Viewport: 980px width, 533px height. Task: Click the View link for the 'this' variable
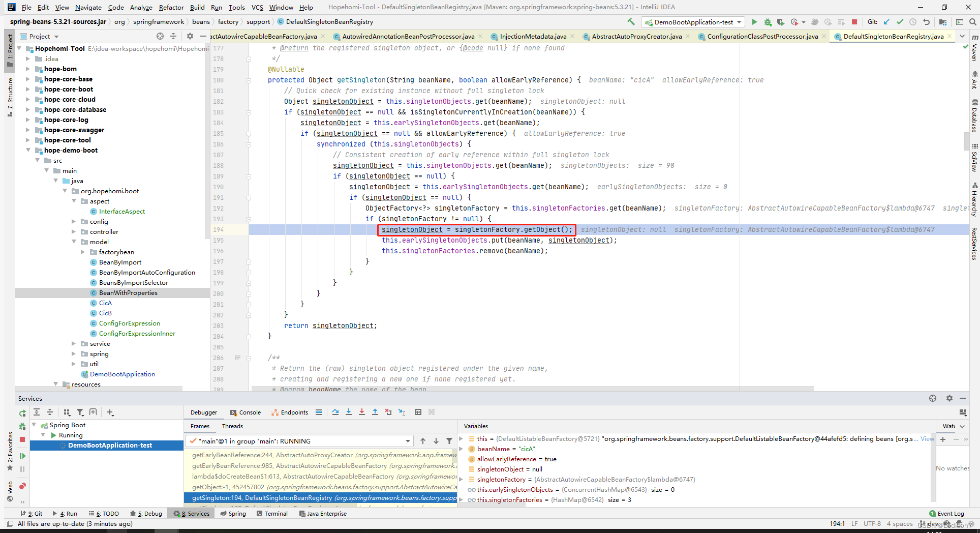tap(927, 438)
